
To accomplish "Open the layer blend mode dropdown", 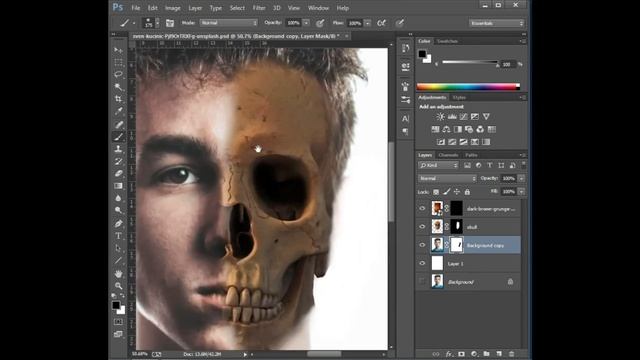I will click(447, 178).
